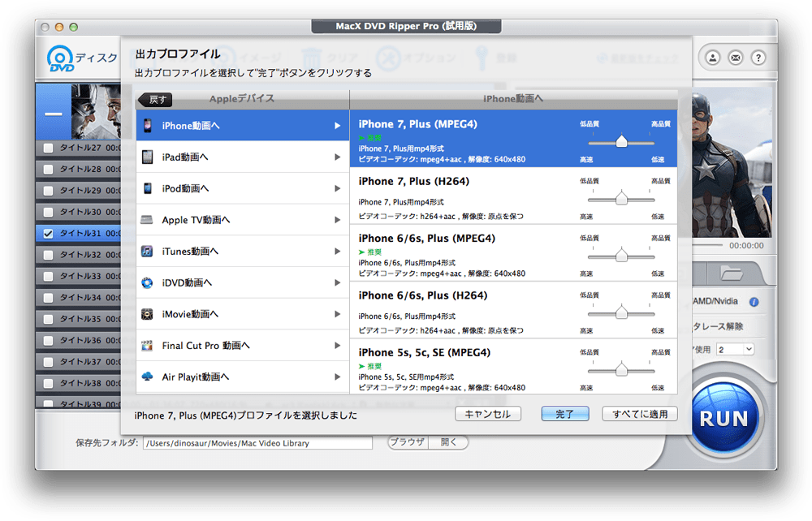
Task: Expand the iPad動画へ arrow
Action: [337, 157]
